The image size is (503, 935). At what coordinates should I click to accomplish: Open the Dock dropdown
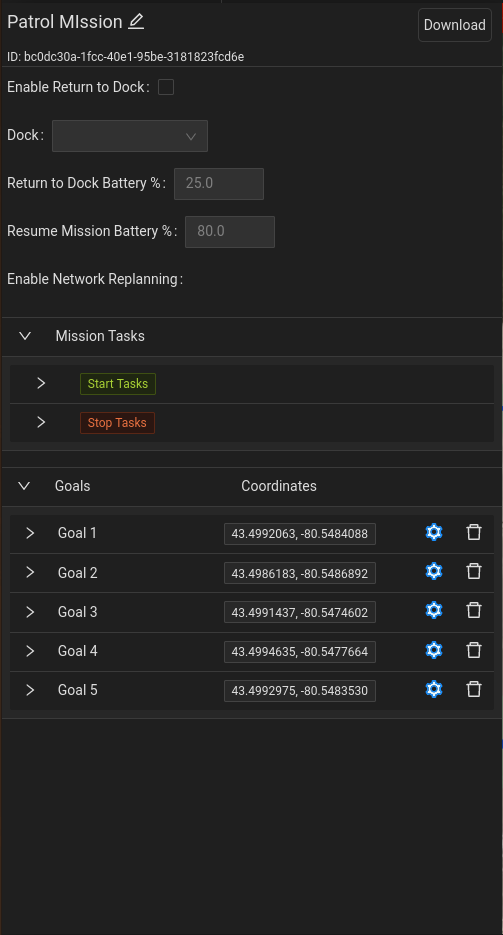pos(130,136)
